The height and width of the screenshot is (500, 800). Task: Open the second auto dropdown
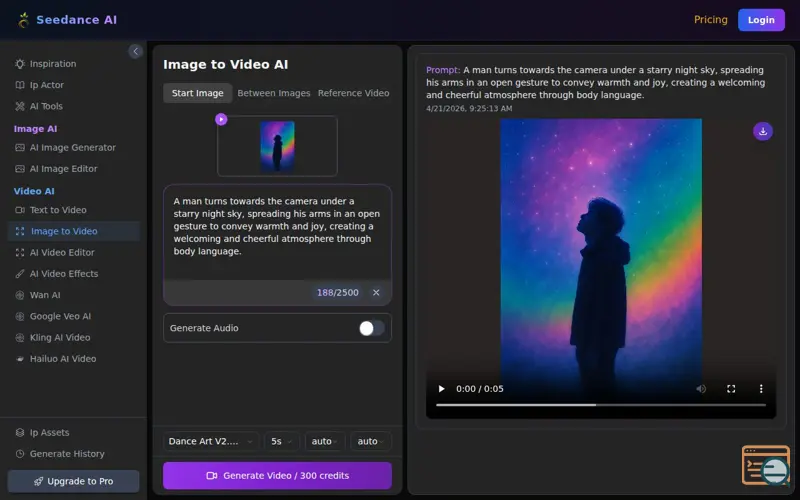pos(371,441)
